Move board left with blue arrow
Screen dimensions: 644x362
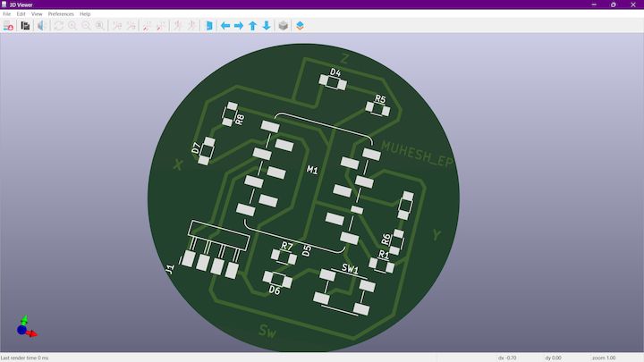click(x=225, y=26)
